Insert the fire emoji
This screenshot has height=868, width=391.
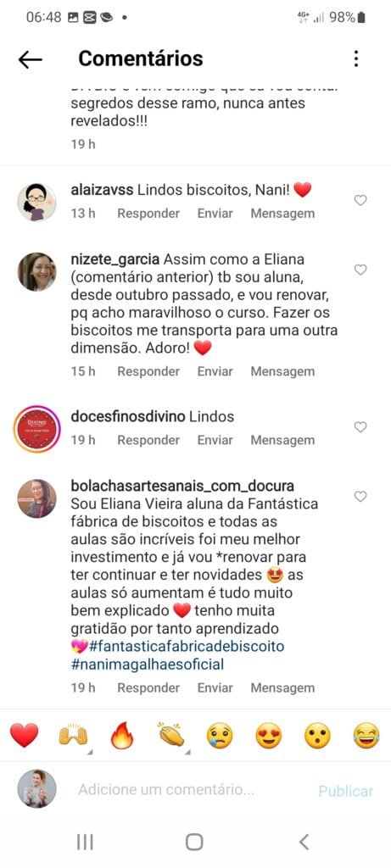(x=122, y=736)
